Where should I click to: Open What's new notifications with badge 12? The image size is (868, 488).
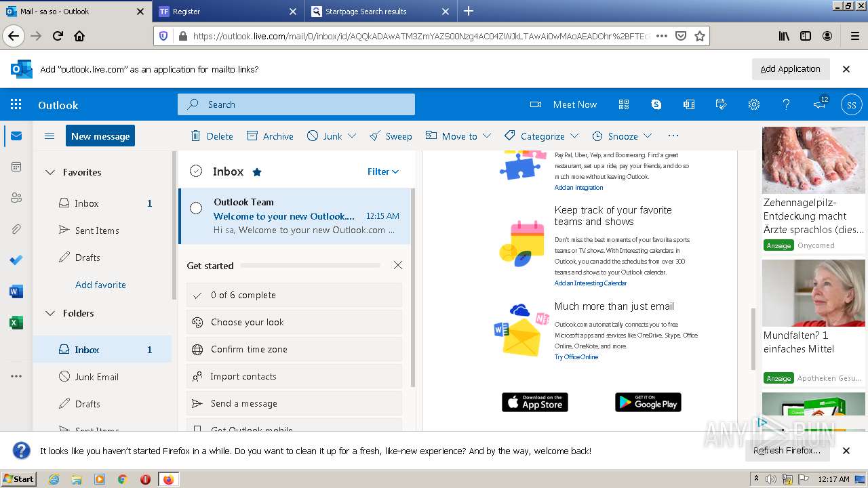click(x=821, y=104)
